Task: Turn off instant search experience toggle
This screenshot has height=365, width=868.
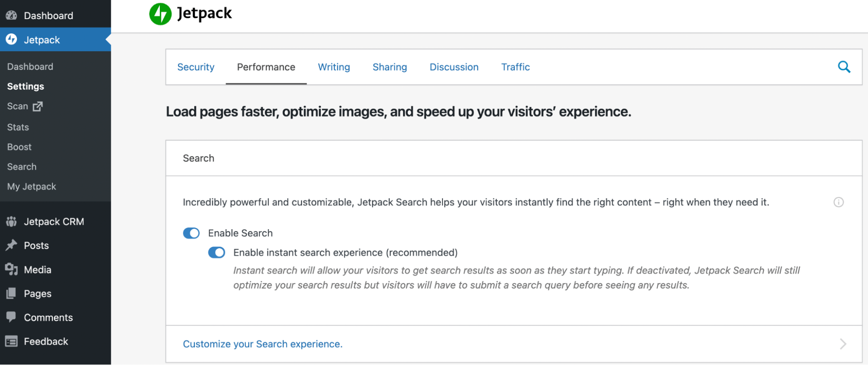Action: [216, 253]
